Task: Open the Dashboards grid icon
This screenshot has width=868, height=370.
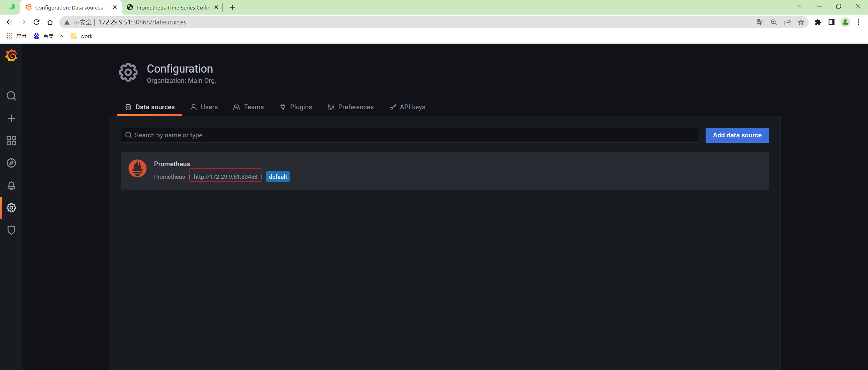Action: tap(11, 140)
